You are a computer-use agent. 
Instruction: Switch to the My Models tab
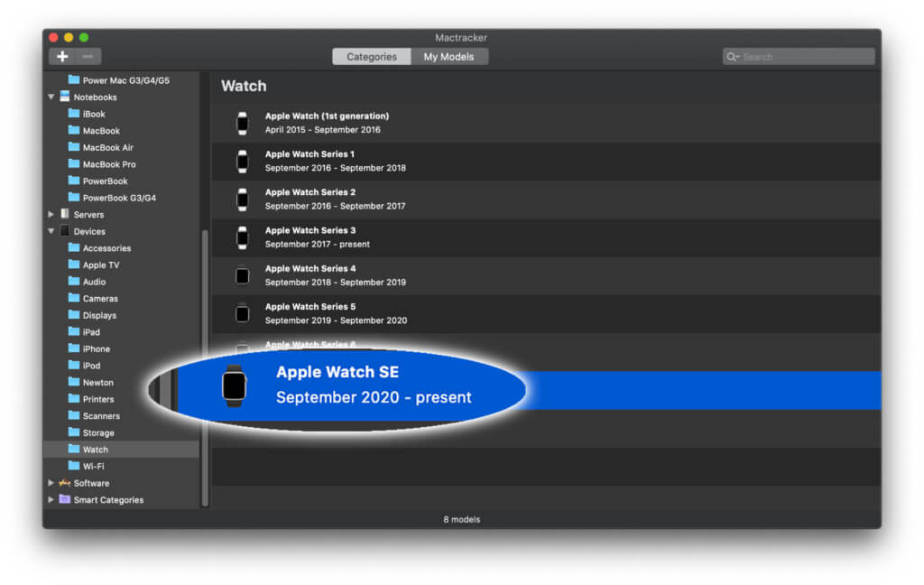[449, 57]
